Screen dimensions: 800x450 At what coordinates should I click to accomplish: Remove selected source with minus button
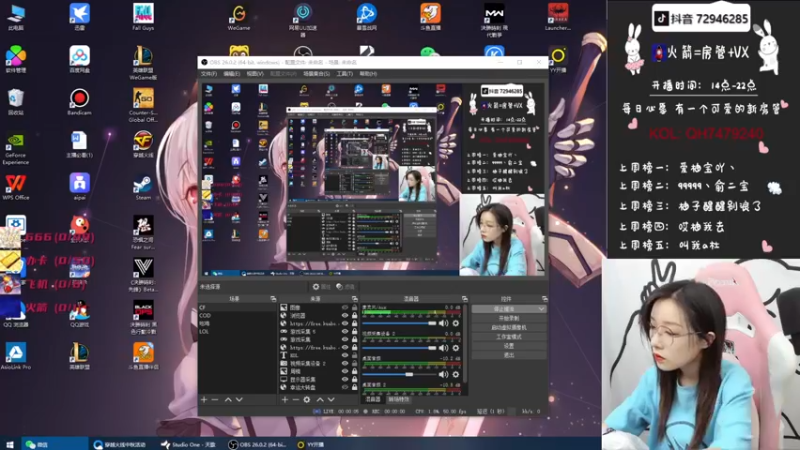coord(295,399)
